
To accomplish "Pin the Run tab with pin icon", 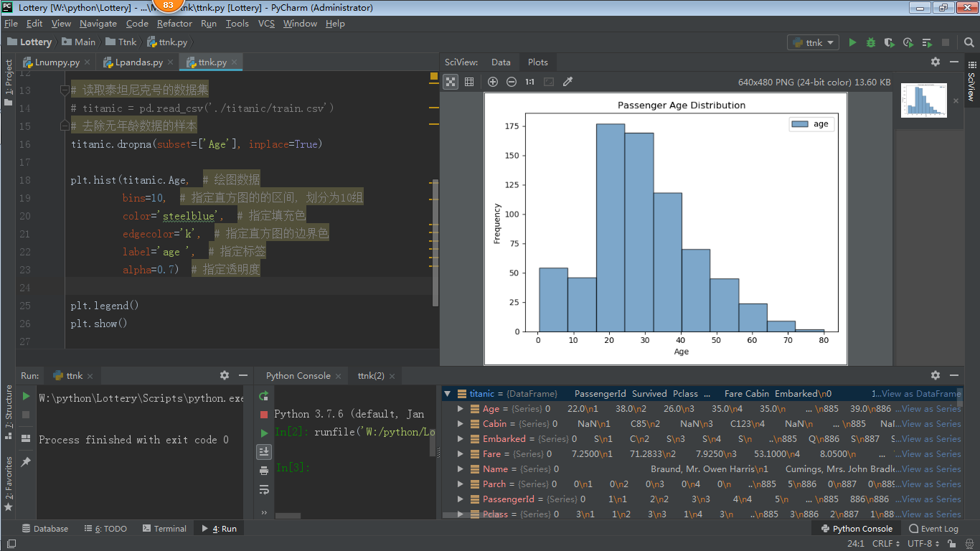I will point(26,461).
